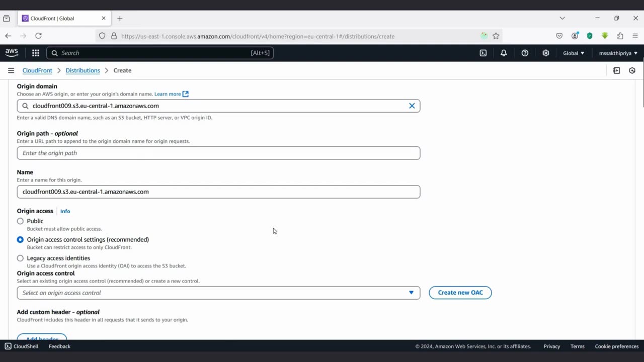Open the AWS services grid menu

coord(36,53)
